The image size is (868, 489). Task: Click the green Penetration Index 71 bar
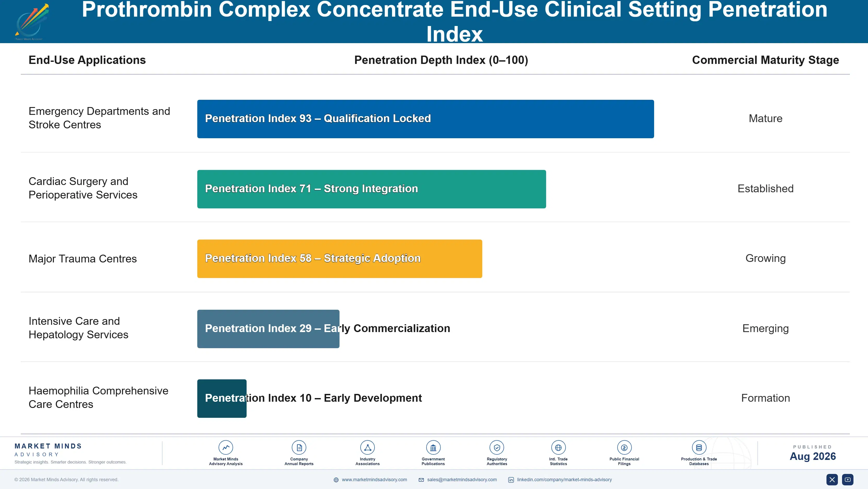371,189
